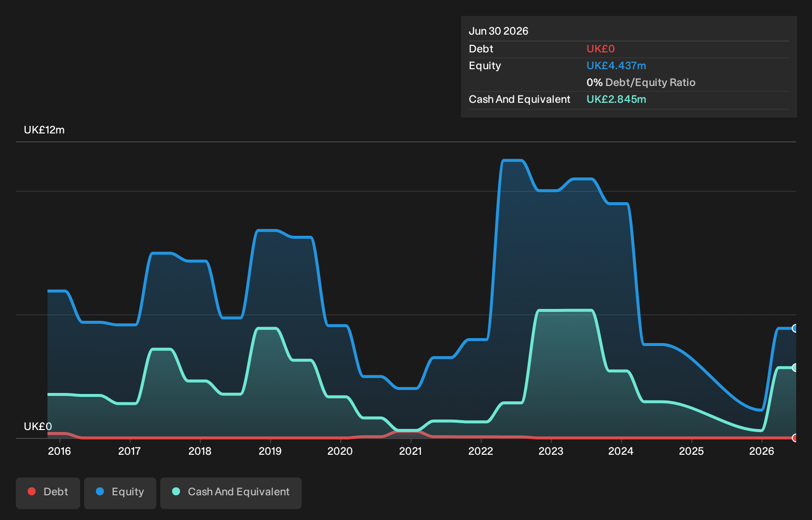Click the Equity row label in tooltip

click(x=485, y=66)
